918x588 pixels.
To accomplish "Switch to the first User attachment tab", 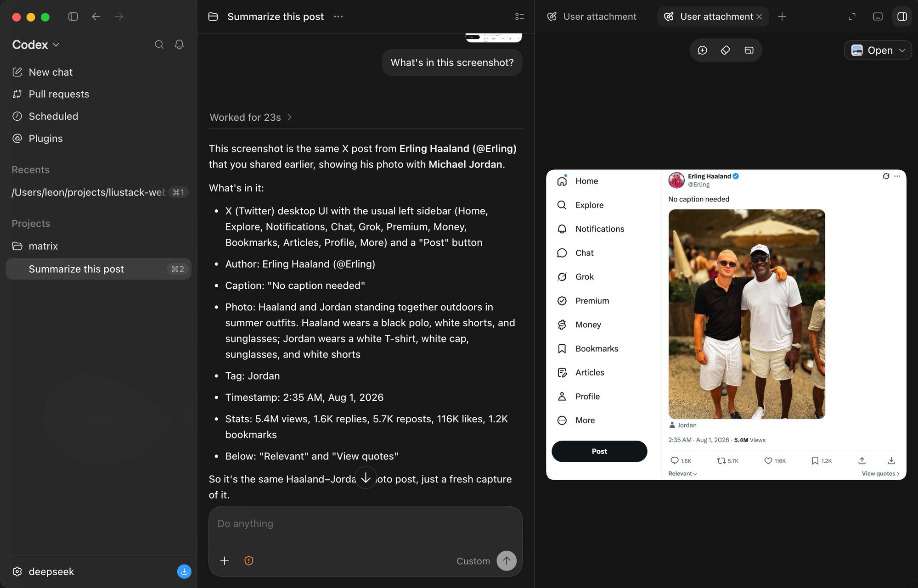I will click(x=592, y=17).
